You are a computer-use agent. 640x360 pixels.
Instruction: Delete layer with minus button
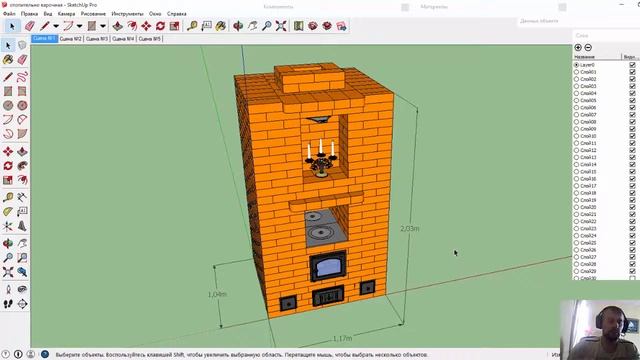pos(588,48)
